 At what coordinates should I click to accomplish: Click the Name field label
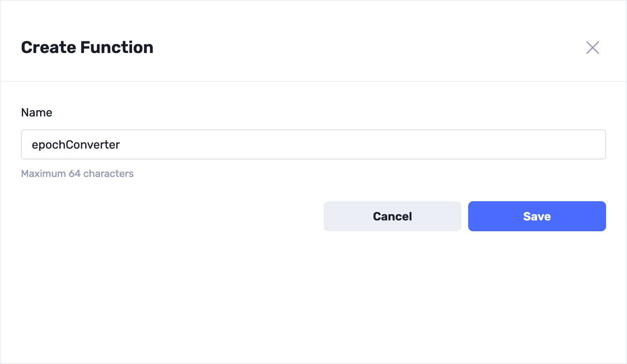[37, 113]
